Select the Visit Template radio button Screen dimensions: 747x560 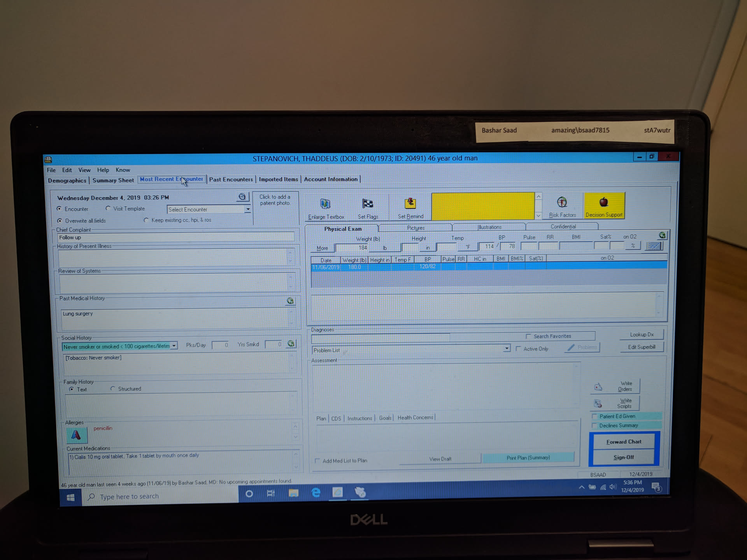click(108, 208)
